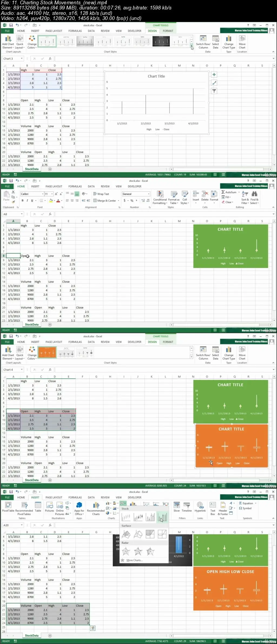277x644 pixels.
Task: Toggle Bold formatting in HOME ribbon
Action: [x=22, y=201]
